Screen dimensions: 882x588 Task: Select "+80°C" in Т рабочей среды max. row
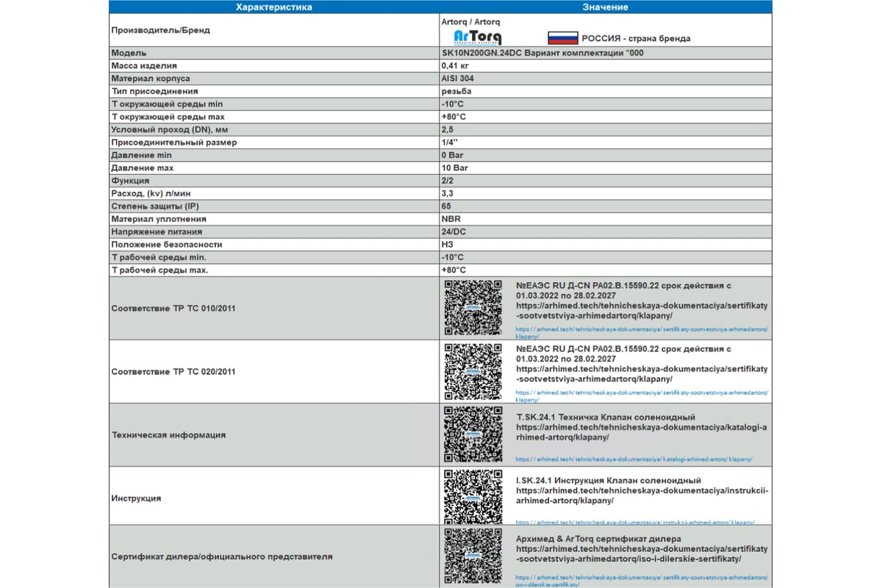click(453, 270)
